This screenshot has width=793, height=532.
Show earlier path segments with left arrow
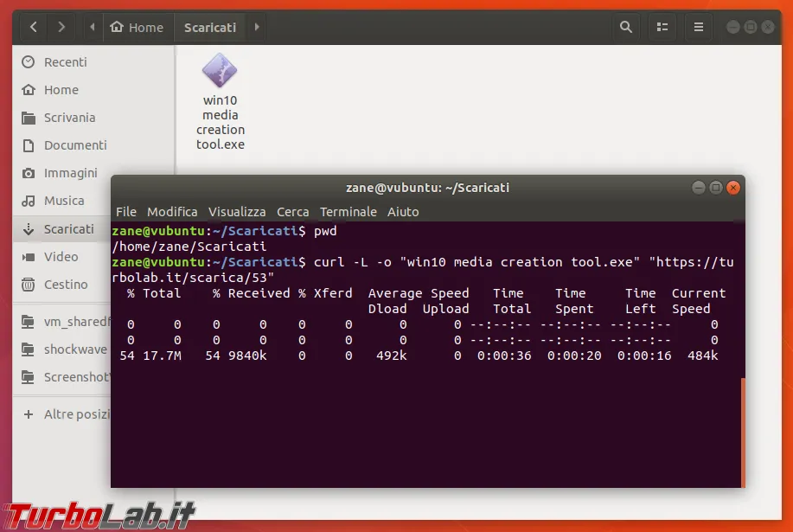coord(92,27)
